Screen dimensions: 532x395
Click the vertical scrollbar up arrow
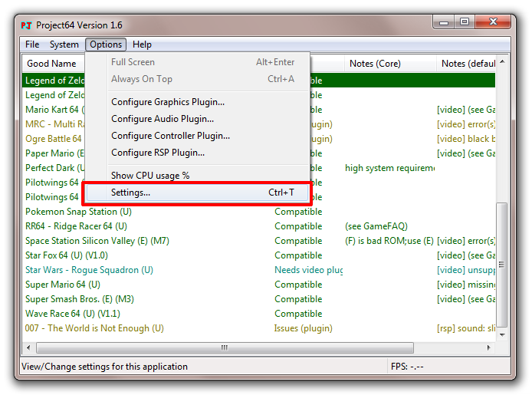(502, 61)
